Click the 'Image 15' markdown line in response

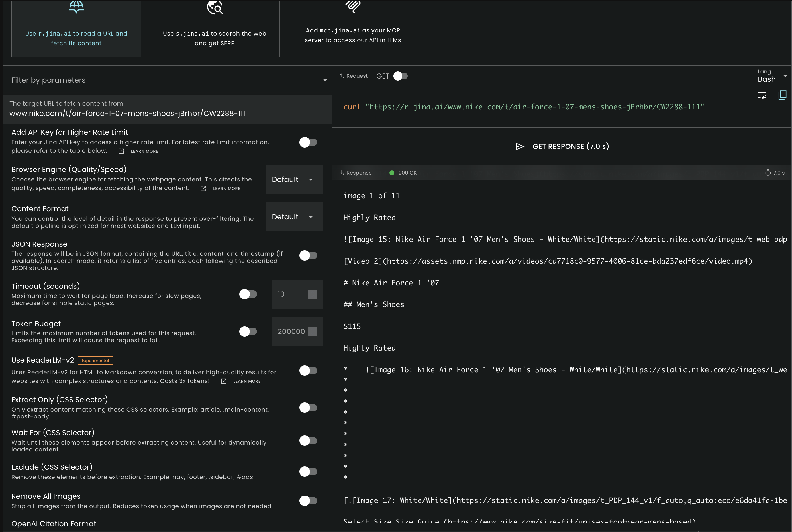565,240
